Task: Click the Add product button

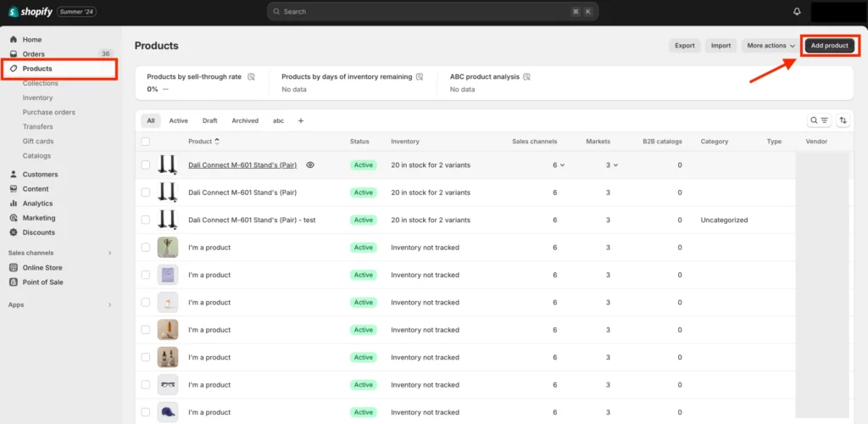Action: [x=829, y=46]
